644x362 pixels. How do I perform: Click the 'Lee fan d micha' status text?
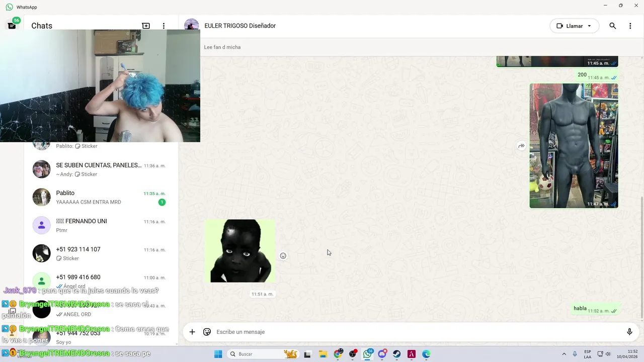(222, 47)
